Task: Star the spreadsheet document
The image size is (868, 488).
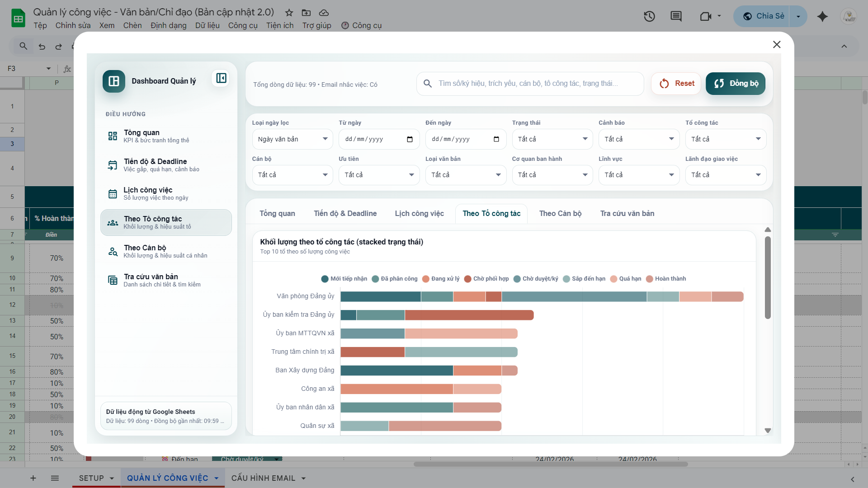Action: 289,13
